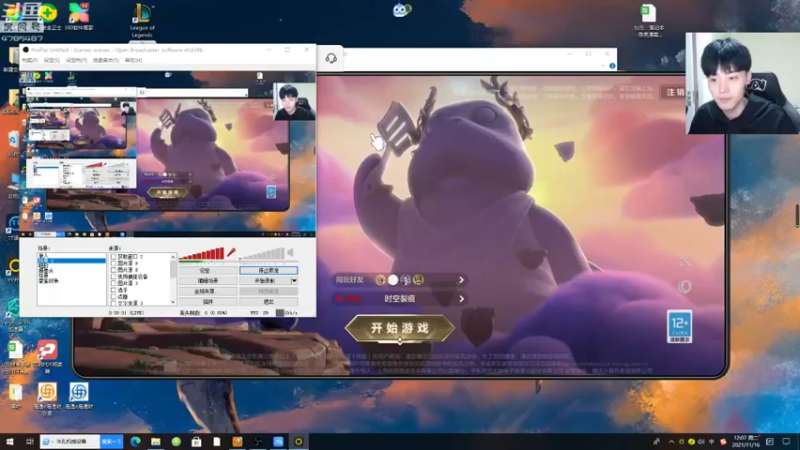Click the round settings icon on launcher side
Image resolution: width=800 pixels, height=450 pixels.
(x=685, y=286)
